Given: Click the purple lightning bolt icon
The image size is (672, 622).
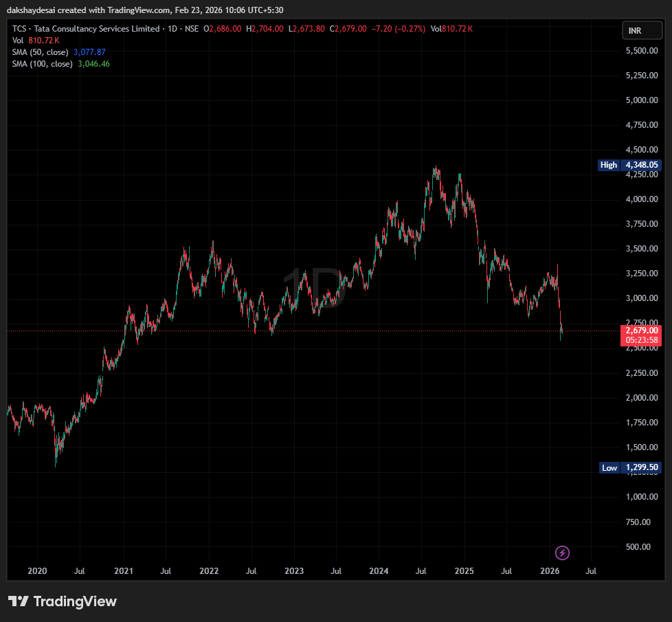Looking at the screenshot, I should pyautogui.click(x=561, y=553).
